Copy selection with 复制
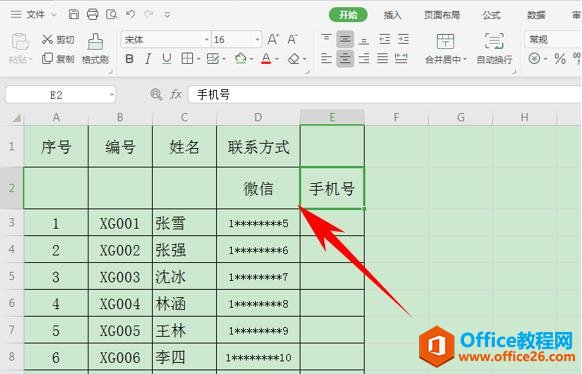 click(58, 59)
